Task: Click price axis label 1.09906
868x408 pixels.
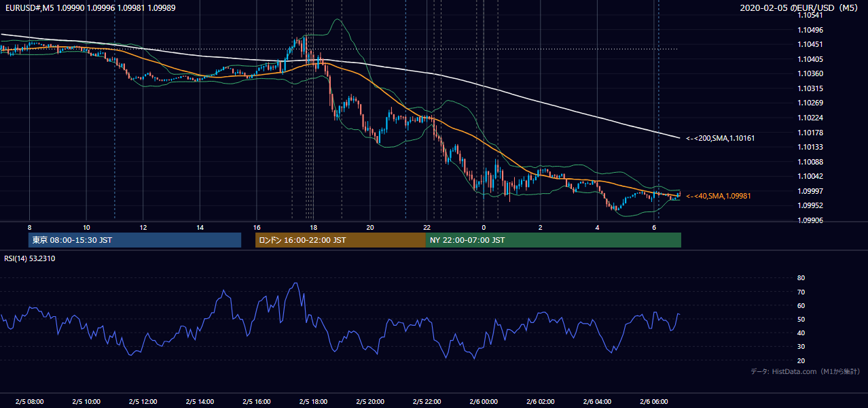Action: pyautogui.click(x=810, y=220)
